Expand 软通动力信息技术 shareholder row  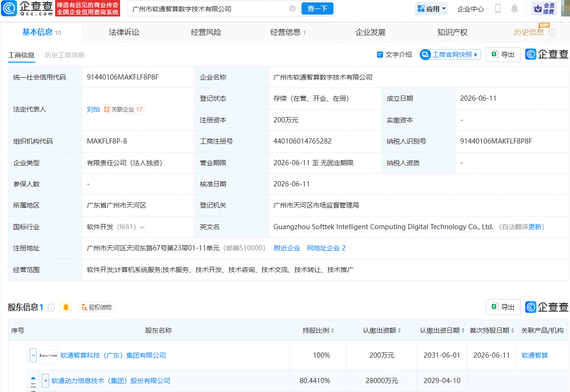click(45, 381)
